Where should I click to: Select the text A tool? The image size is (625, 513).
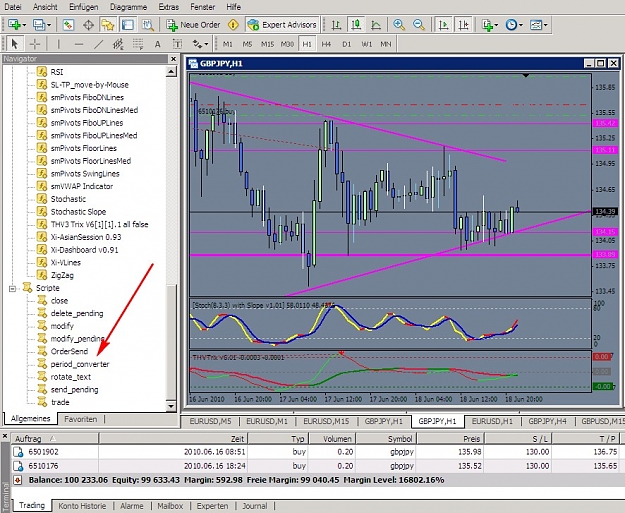pyautogui.click(x=157, y=44)
